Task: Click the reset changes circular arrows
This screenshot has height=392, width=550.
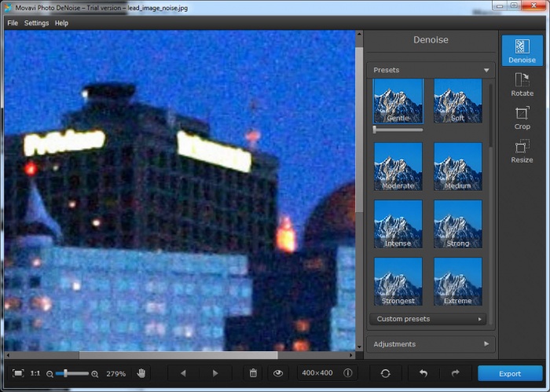Action: pos(385,373)
